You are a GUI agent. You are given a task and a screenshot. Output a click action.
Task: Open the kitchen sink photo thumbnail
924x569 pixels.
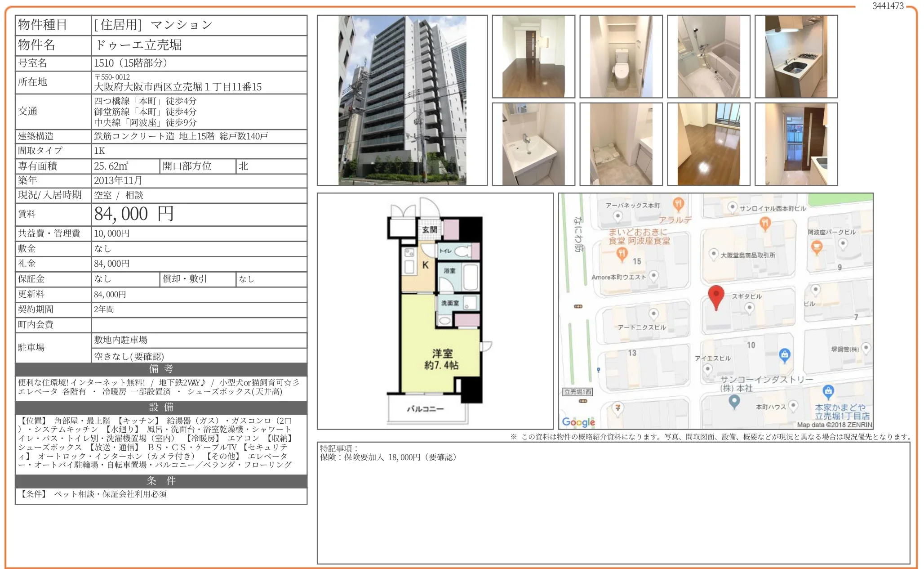(795, 57)
